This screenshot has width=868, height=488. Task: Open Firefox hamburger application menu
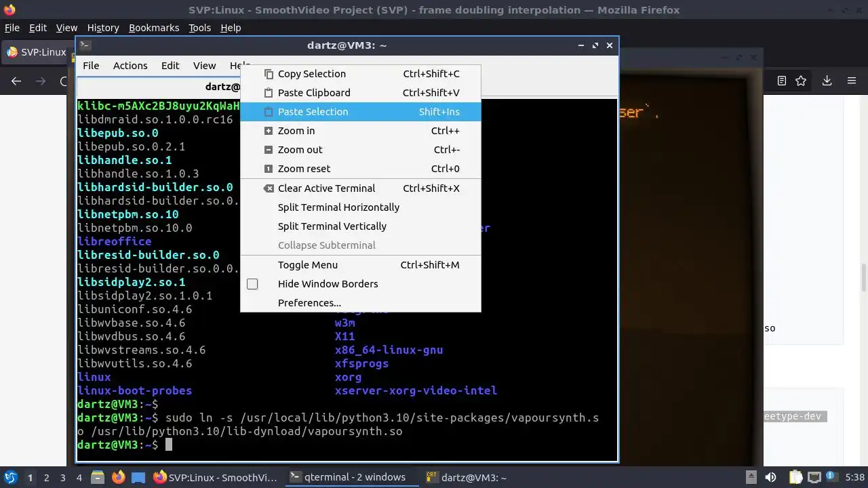tap(852, 81)
